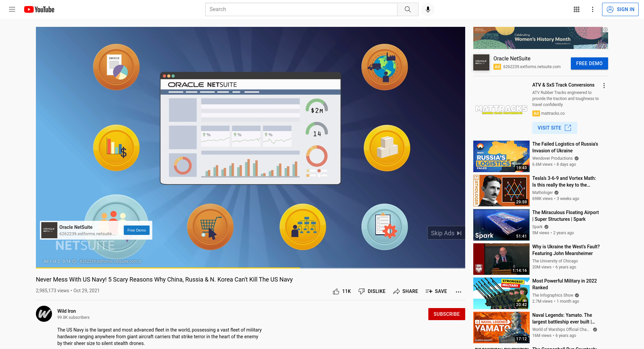This screenshot has height=349, width=644.
Task: Open top bar settings three-dot menu
Action: 592,9
